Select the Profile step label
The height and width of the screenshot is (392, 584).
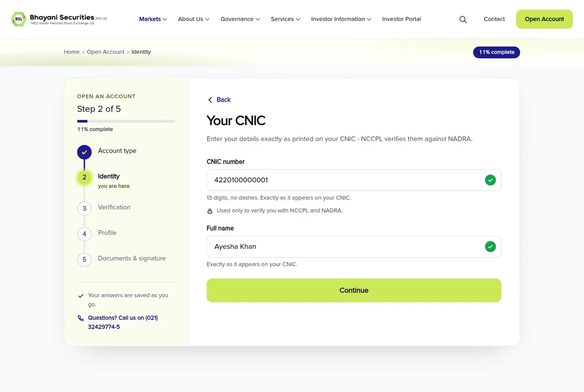point(107,233)
